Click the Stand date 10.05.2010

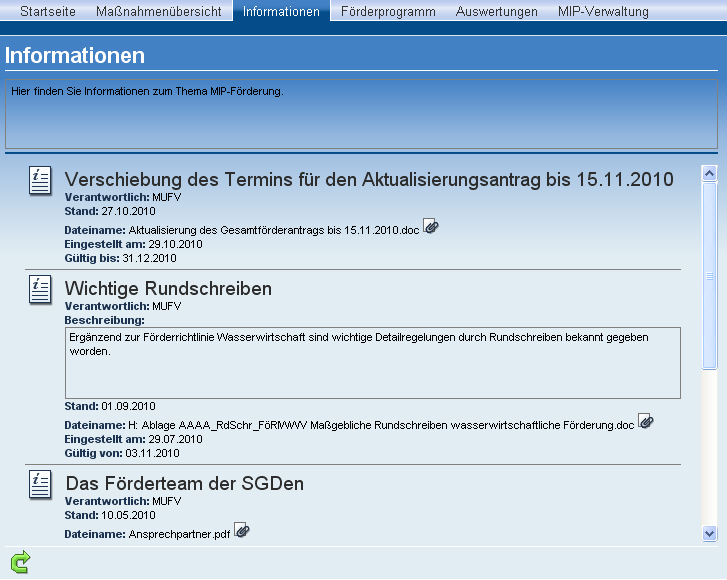click(128, 516)
